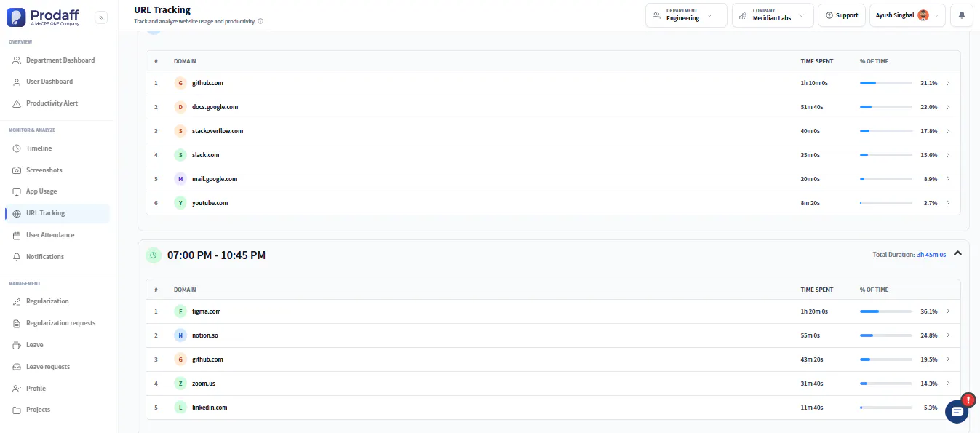Click the Leave cup icon in the sidebar

click(17, 345)
